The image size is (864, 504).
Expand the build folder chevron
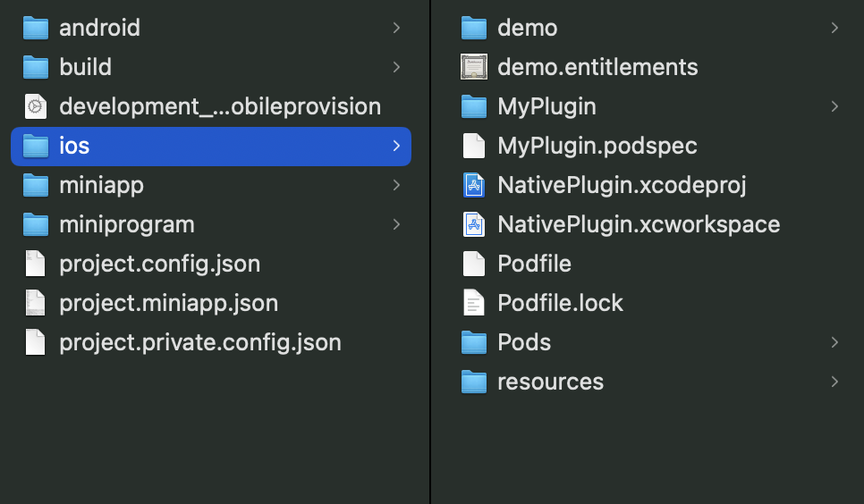coord(396,67)
